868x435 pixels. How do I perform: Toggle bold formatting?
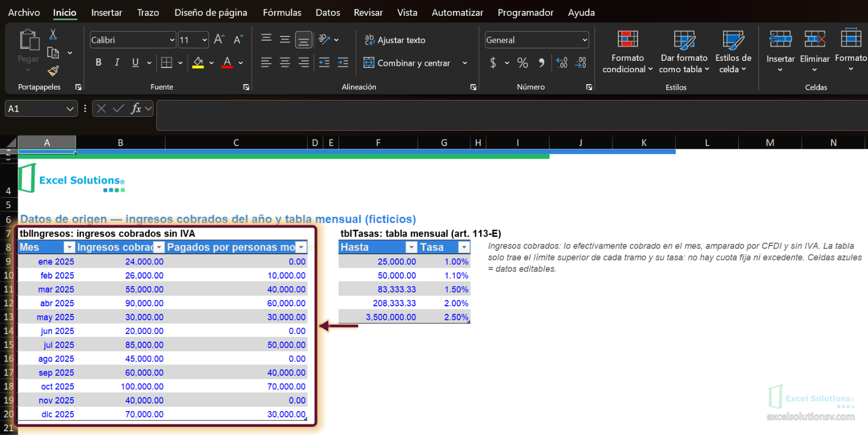pos(98,62)
